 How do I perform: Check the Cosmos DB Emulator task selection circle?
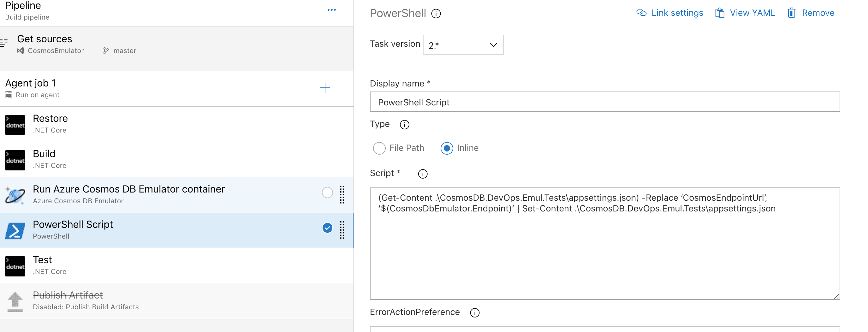(327, 193)
